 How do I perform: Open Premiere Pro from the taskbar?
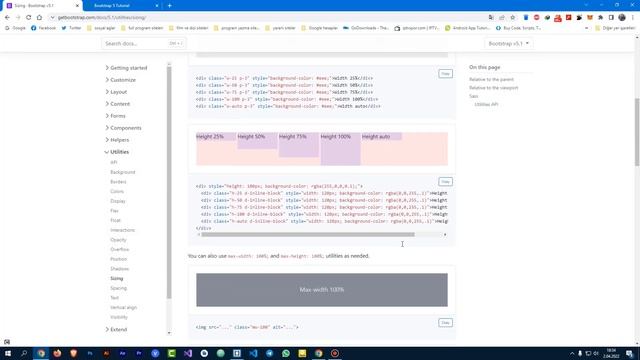(139, 353)
